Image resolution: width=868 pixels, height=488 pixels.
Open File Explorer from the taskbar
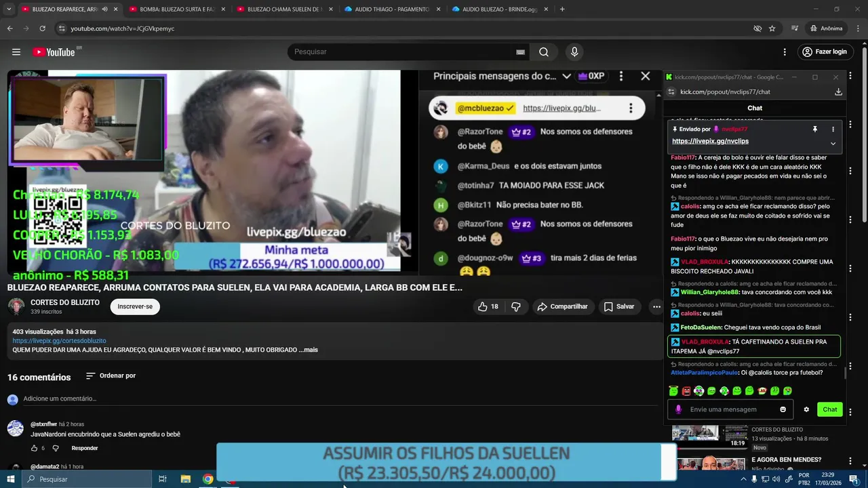185,479
